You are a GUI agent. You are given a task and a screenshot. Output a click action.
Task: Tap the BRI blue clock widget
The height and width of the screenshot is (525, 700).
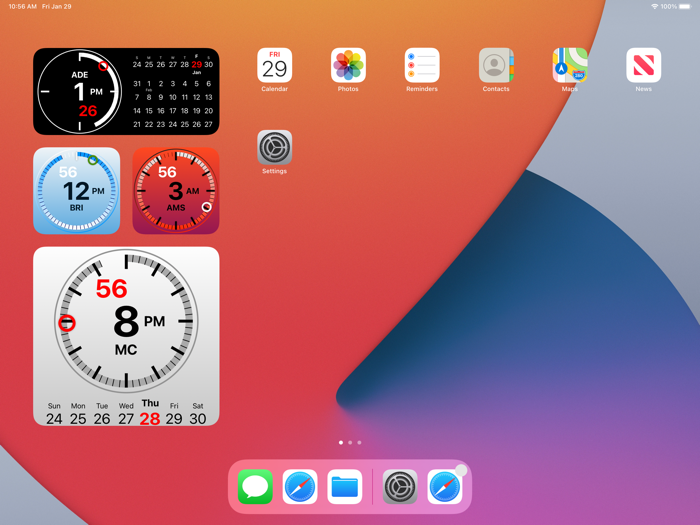coord(76,191)
